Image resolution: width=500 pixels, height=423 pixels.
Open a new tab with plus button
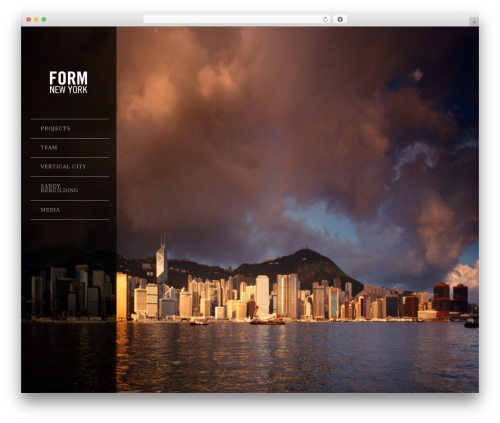(474, 22)
